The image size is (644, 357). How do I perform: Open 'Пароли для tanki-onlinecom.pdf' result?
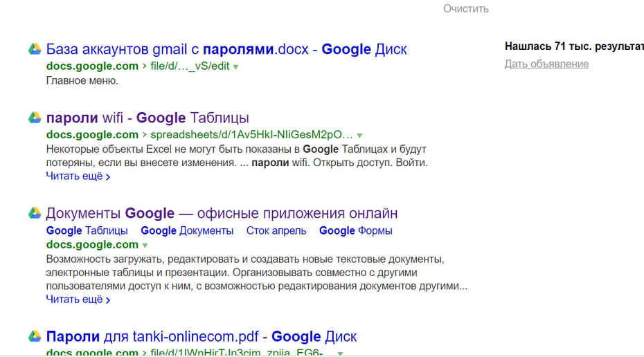202,336
